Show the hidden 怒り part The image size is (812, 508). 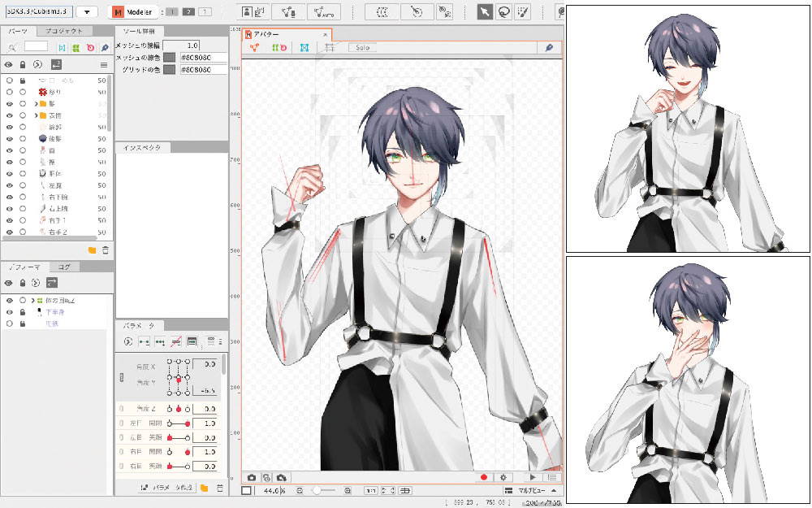(9, 92)
